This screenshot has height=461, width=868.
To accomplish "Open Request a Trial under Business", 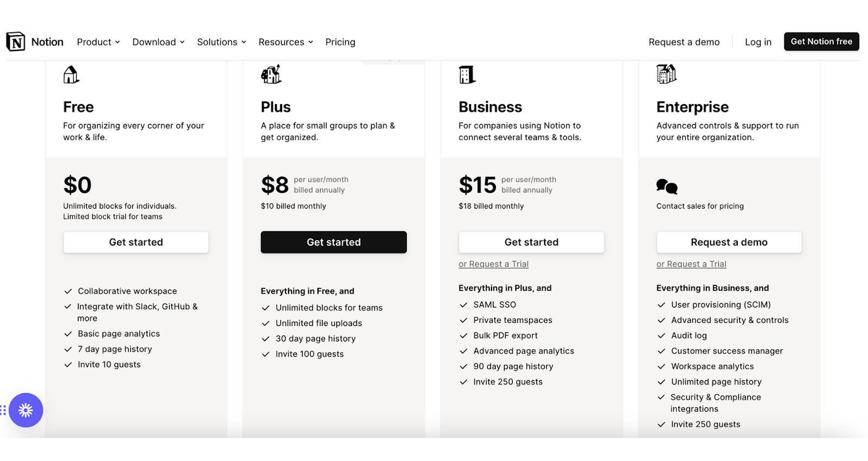I will click(494, 264).
